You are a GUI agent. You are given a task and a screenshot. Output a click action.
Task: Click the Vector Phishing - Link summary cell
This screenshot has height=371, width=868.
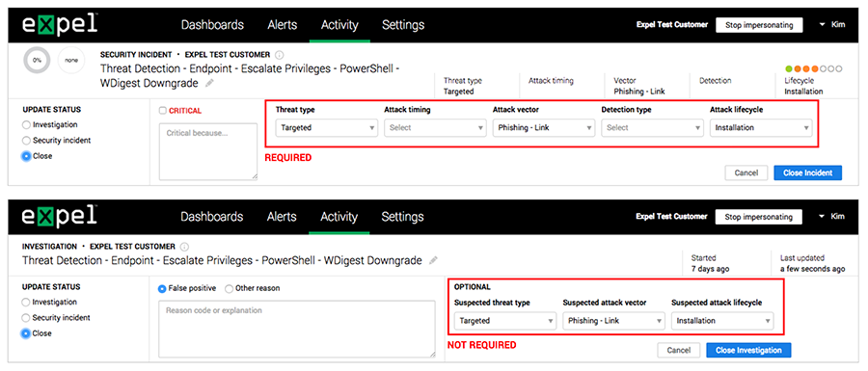tap(639, 87)
